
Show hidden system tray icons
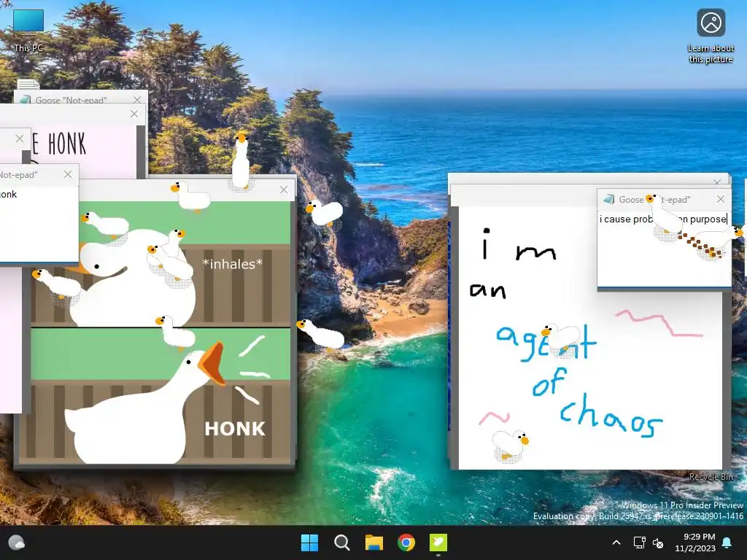pyautogui.click(x=616, y=542)
